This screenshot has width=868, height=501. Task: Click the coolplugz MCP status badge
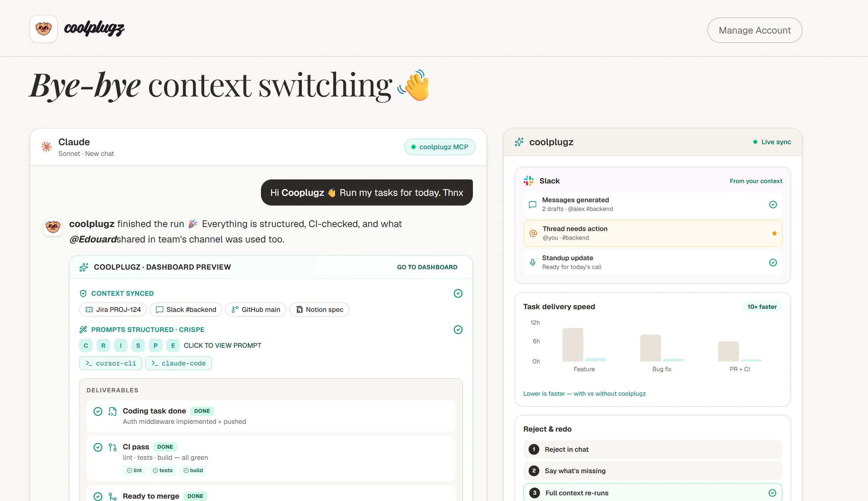(440, 147)
